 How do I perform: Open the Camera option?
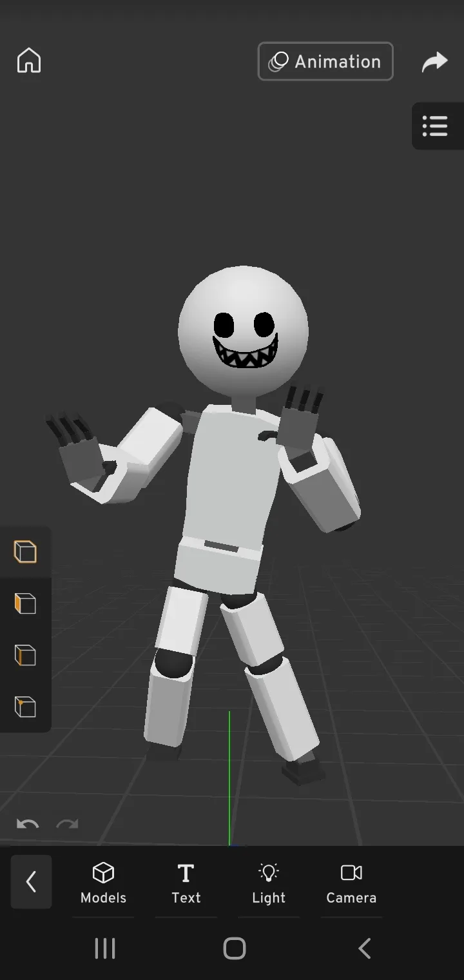[x=351, y=883]
